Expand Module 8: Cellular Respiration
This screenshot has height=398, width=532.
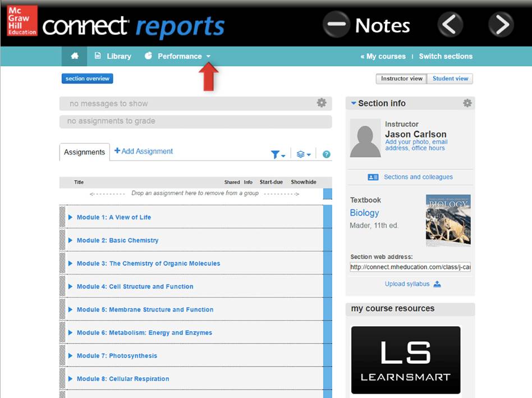70,379
